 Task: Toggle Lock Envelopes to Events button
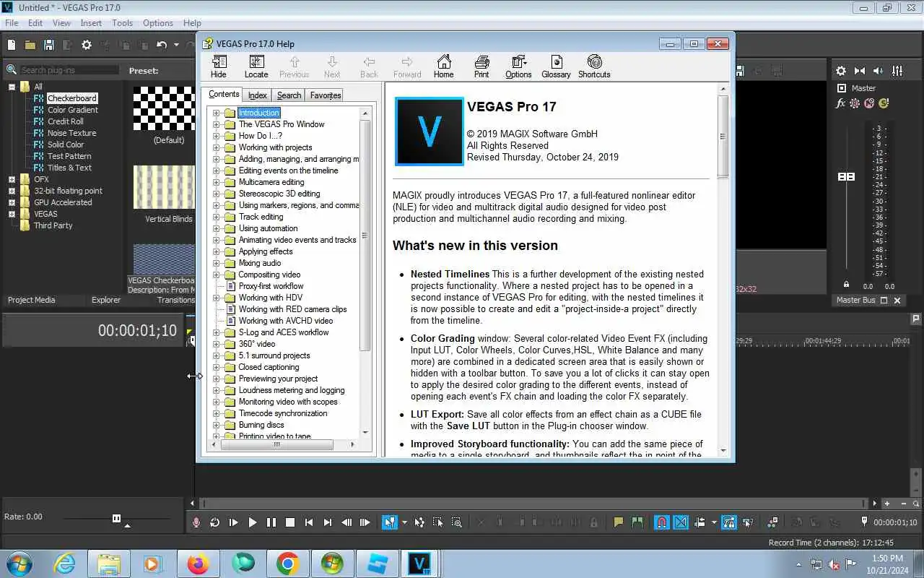[x=729, y=522]
